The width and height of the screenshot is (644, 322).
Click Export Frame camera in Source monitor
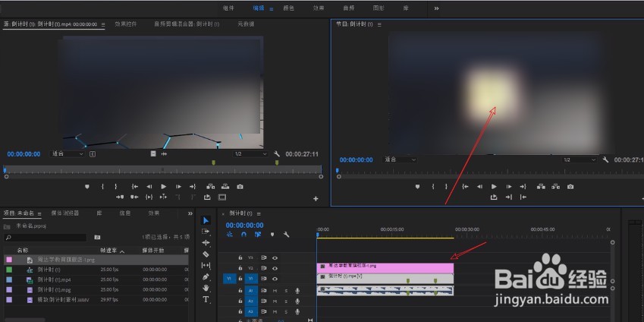(240, 187)
